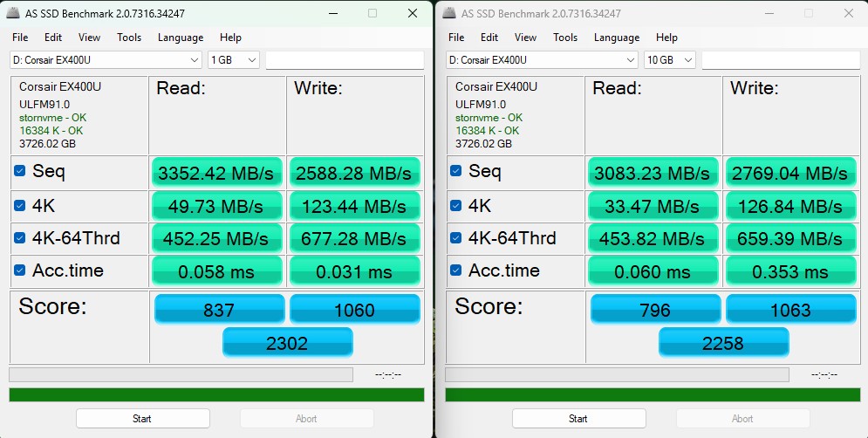Open File menu in right window
Screen dimensions: 868x438
coord(456,38)
